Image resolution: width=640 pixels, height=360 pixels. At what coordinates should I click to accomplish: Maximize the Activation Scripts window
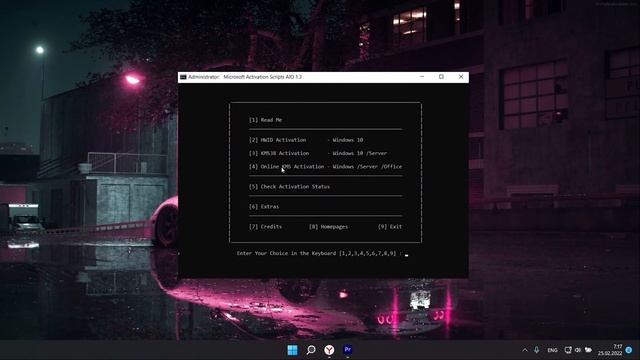441,77
